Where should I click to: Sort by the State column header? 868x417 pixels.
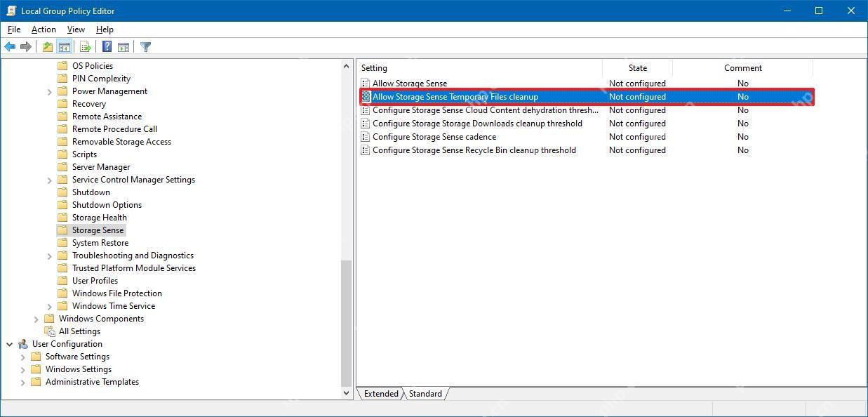tap(638, 68)
